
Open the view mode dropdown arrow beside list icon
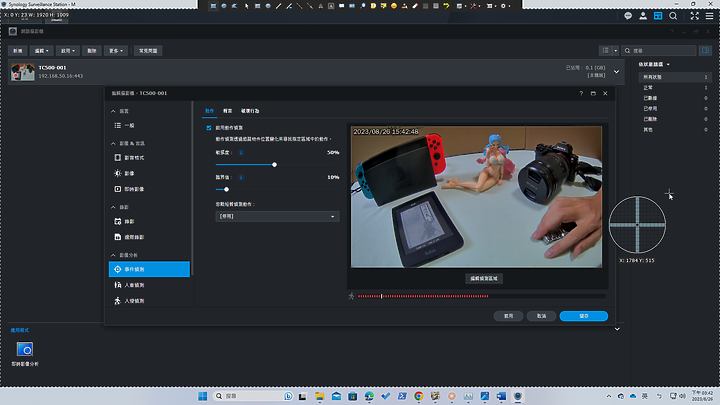pyautogui.click(x=616, y=51)
